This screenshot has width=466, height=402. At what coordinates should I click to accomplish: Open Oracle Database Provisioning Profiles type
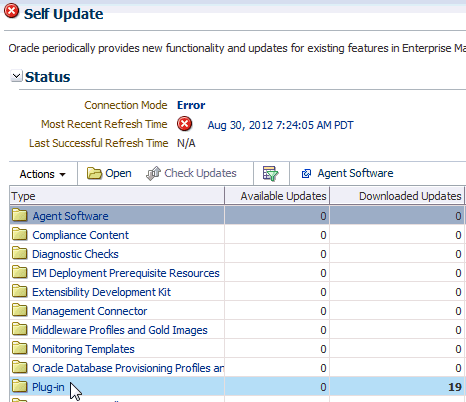click(128, 368)
